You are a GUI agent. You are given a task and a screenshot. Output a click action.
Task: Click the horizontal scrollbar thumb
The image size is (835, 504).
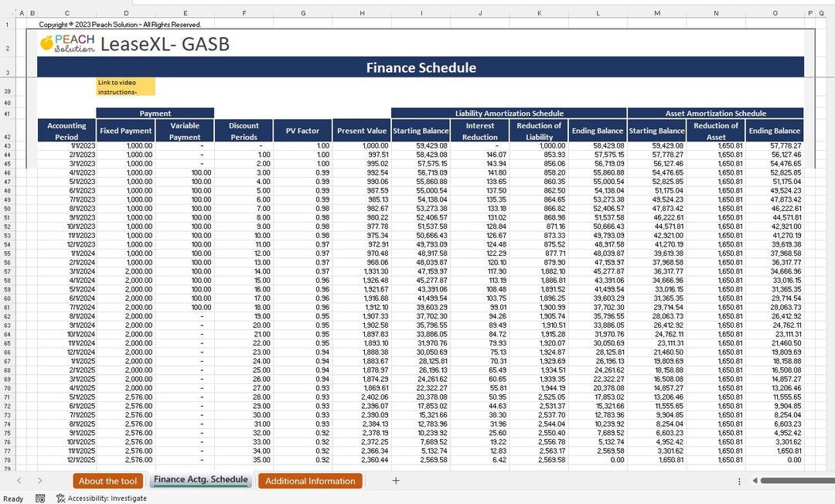[x=796, y=481]
